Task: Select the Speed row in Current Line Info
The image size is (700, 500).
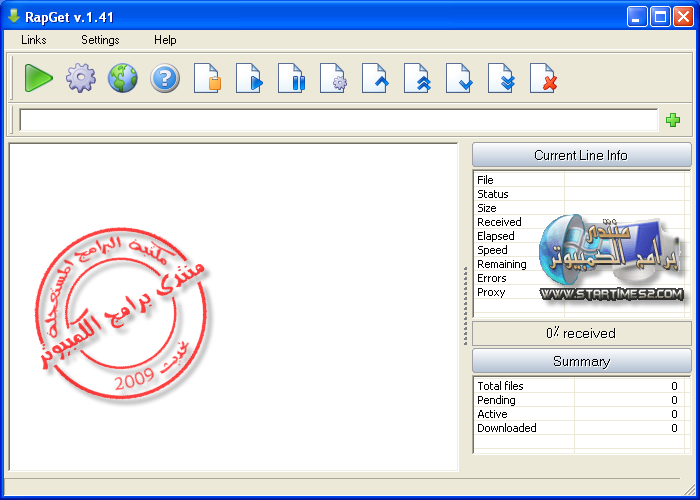Action: tap(580, 250)
